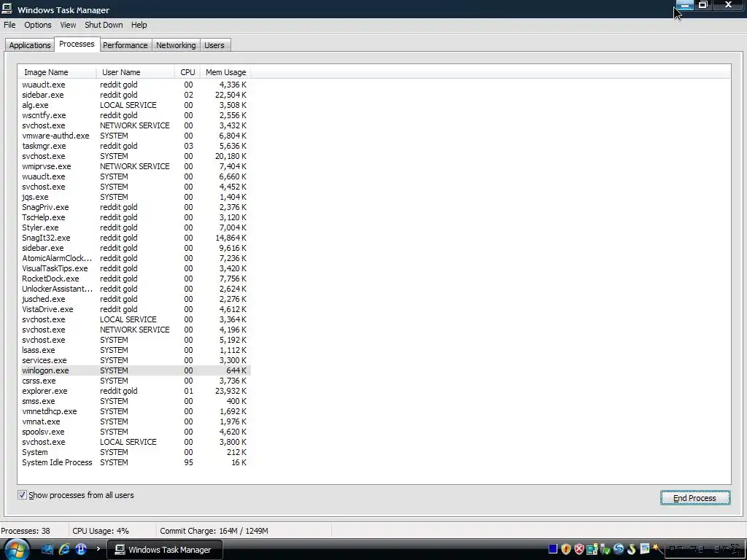This screenshot has width=747, height=560.
Task: Select explorer.exe process
Action: (134, 391)
